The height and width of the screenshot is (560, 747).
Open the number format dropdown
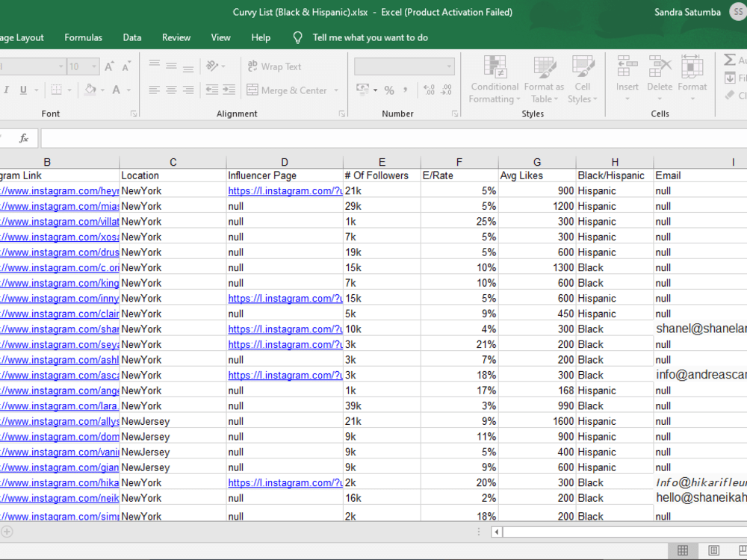tap(449, 66)
